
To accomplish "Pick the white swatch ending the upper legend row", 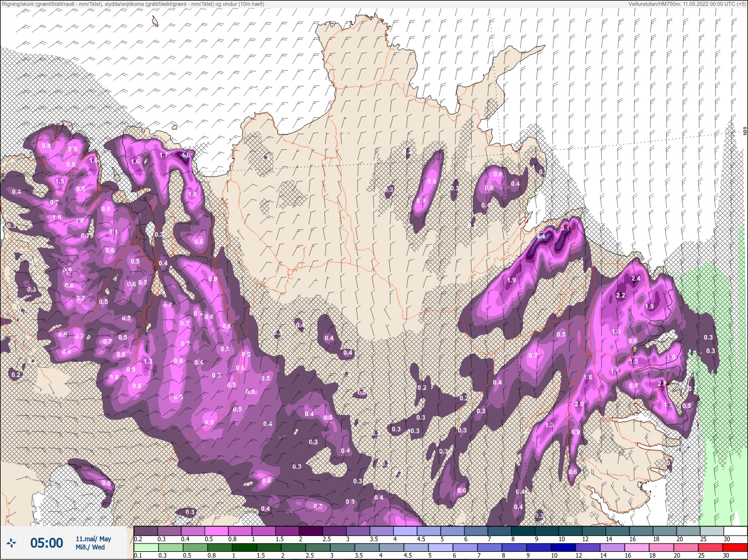I will pos(735,531).
